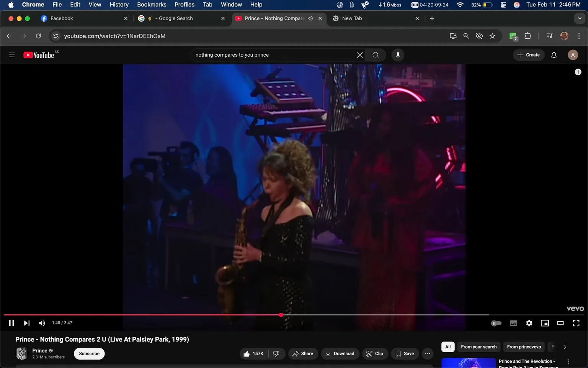Activate miniplayer mode
The height and width of the screenshot is (368, 588).
coord(545,323)
